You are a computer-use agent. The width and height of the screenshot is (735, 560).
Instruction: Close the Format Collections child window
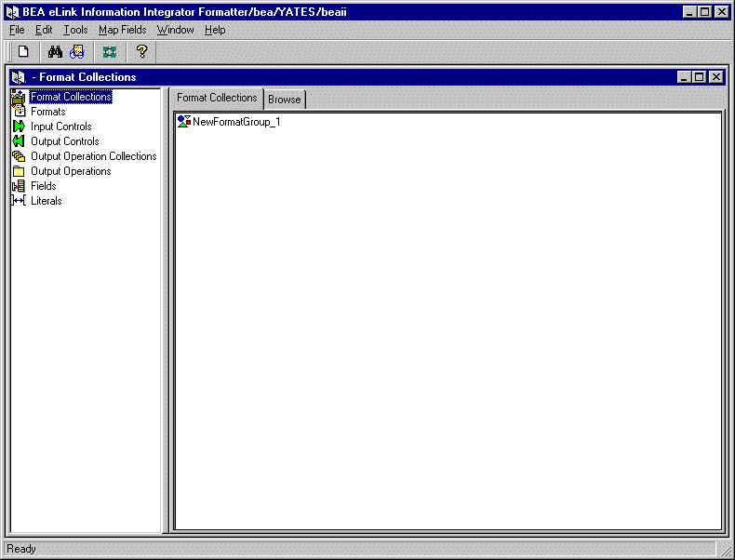coord(716,77)
